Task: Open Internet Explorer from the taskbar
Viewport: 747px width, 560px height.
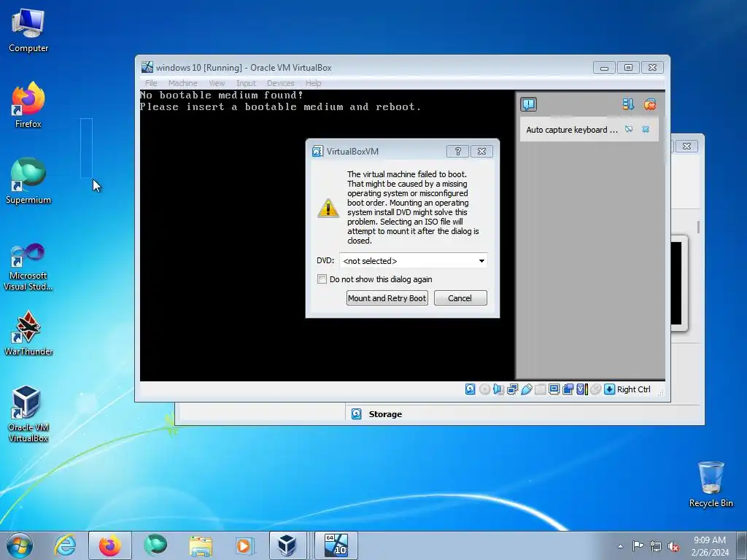Action: (65, 545)
